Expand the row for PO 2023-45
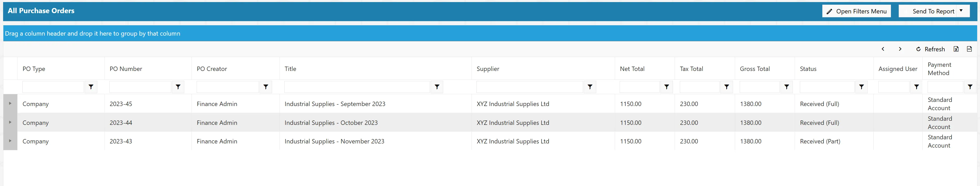980x186 pixels. coord(10,103)
